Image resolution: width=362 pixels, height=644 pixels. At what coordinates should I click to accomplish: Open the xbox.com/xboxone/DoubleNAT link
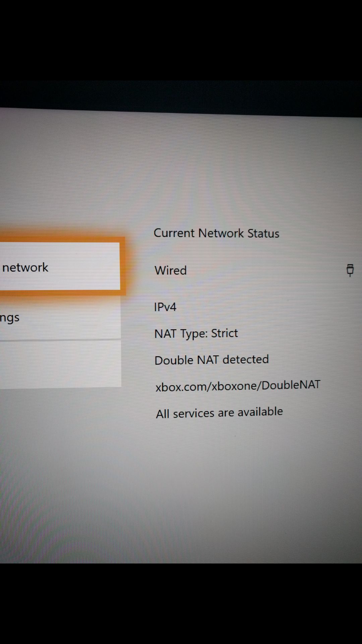pyautogui.click(x=238, y=386)
